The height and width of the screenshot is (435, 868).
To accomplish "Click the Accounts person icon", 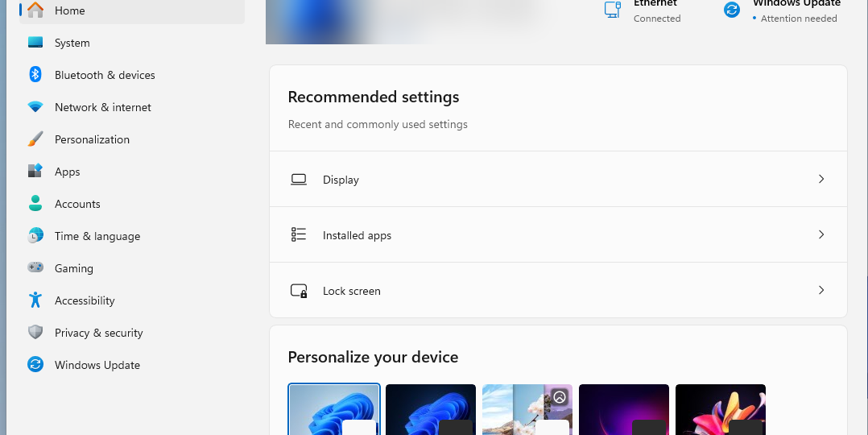I will click(x=35, y=203).
